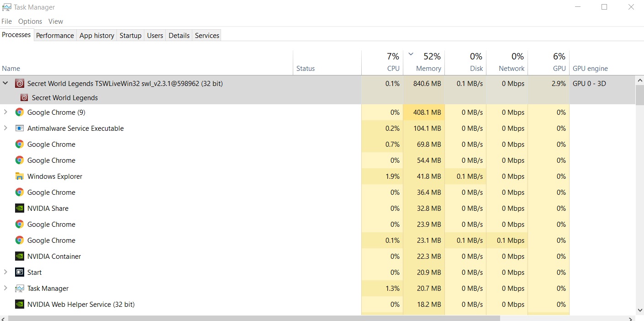This screenshot has height=321, width=644.
Task: Click the horizontal scrollbar right arrow
Action: tap(632, 318)
